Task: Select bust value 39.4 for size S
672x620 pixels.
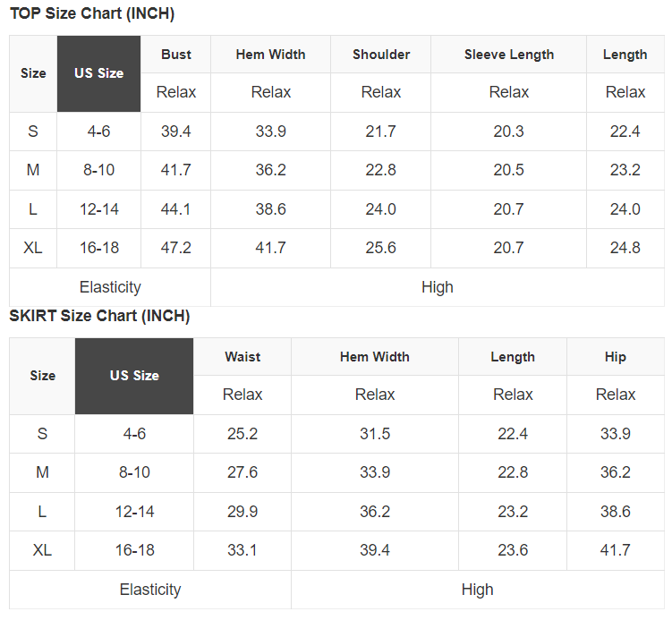Action: point(176,132)
